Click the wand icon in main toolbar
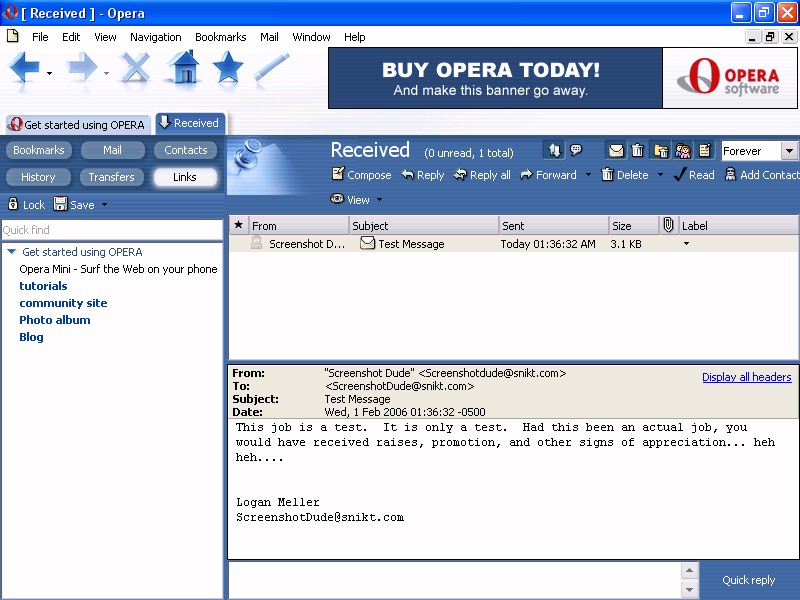Viewport: 800px width, 600px height. tap(272, 68)
